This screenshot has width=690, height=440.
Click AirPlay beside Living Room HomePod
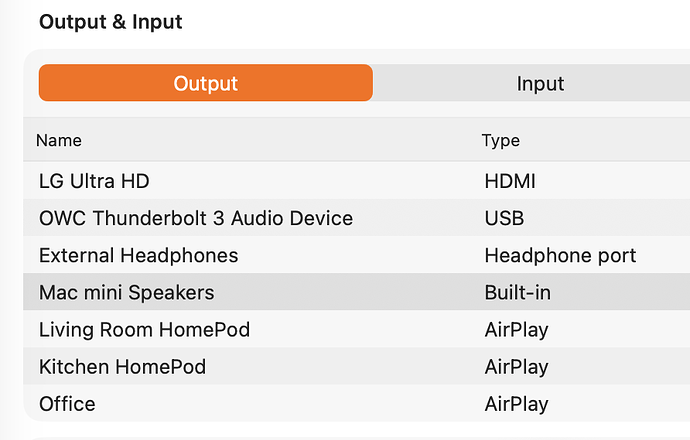[x=516, y=330]
